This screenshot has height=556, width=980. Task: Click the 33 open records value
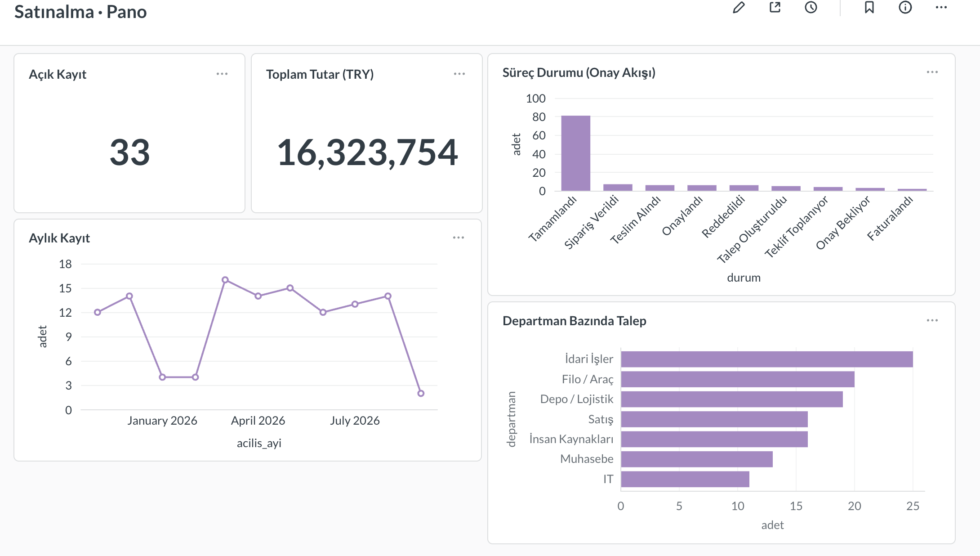coord(130,152)
